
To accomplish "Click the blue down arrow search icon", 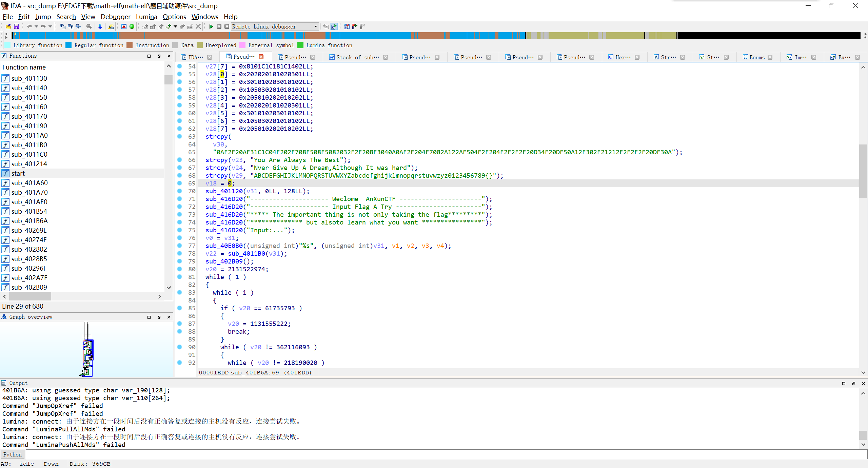I will pos(100,26).
